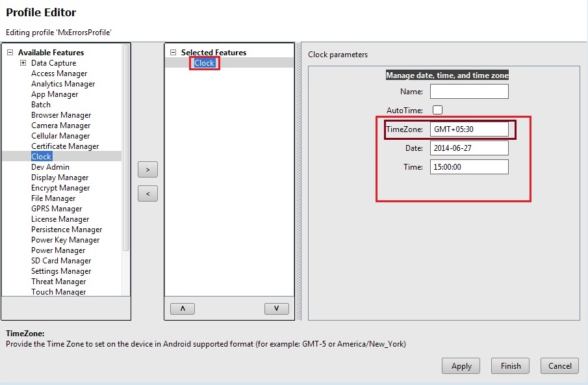The height and width of the screenshot is (385, 588).
Task: Collapse the Selected Features tree
Action: (173, 53)
